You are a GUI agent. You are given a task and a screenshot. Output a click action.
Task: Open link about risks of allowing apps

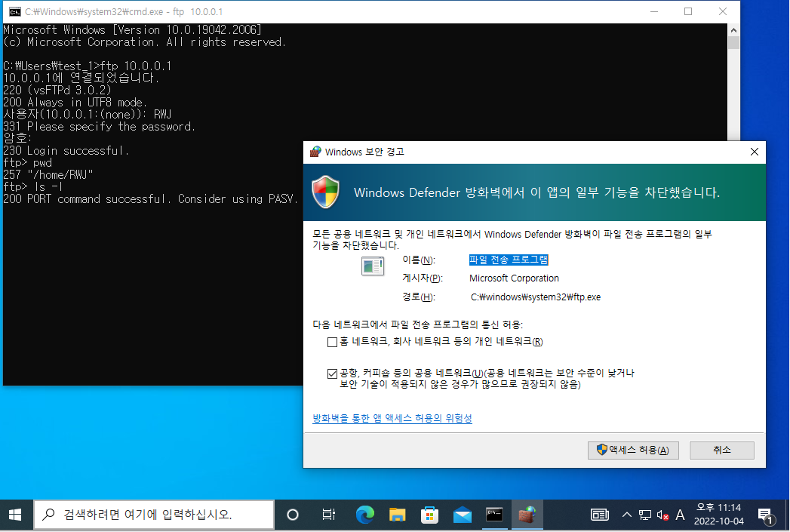tap(392, 418)
